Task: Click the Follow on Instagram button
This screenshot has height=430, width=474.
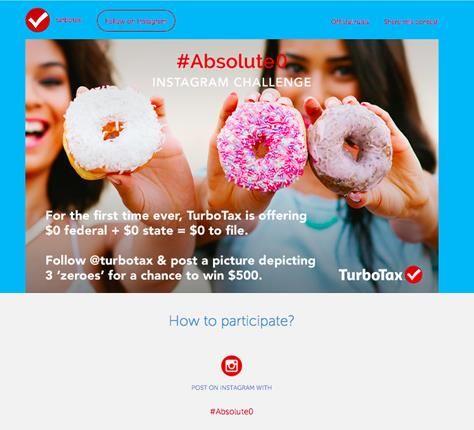Action: (x=136, y=21)
